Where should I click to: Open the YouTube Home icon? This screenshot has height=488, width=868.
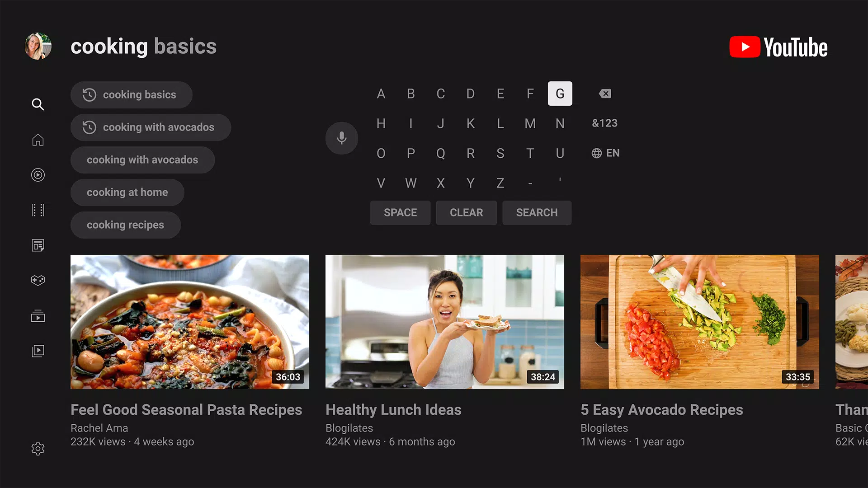click(x=38, y=140)
